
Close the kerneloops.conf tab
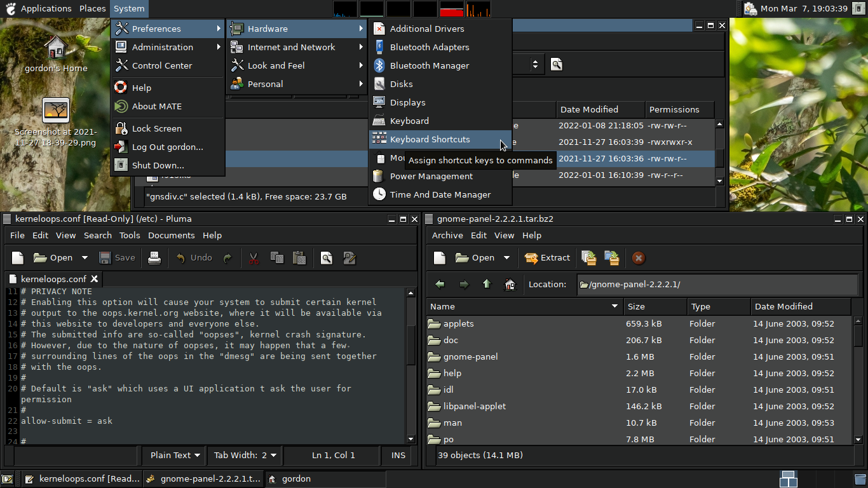(94, 279)
